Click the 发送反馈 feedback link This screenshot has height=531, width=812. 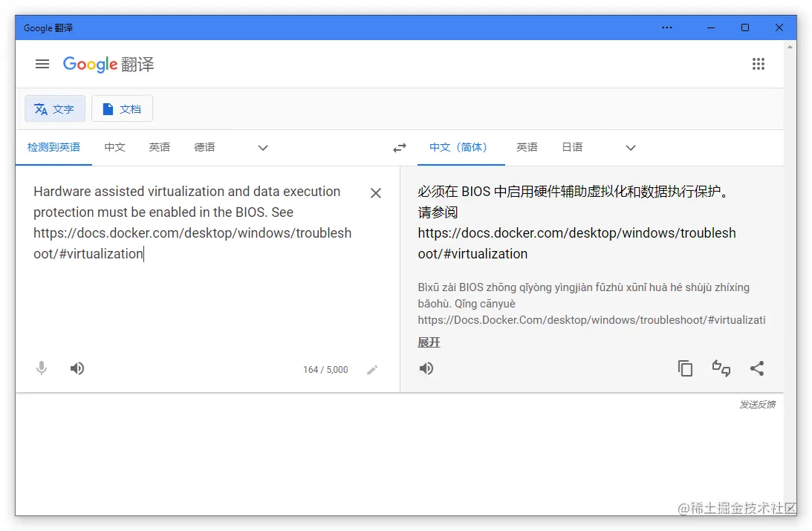[757, 405]
